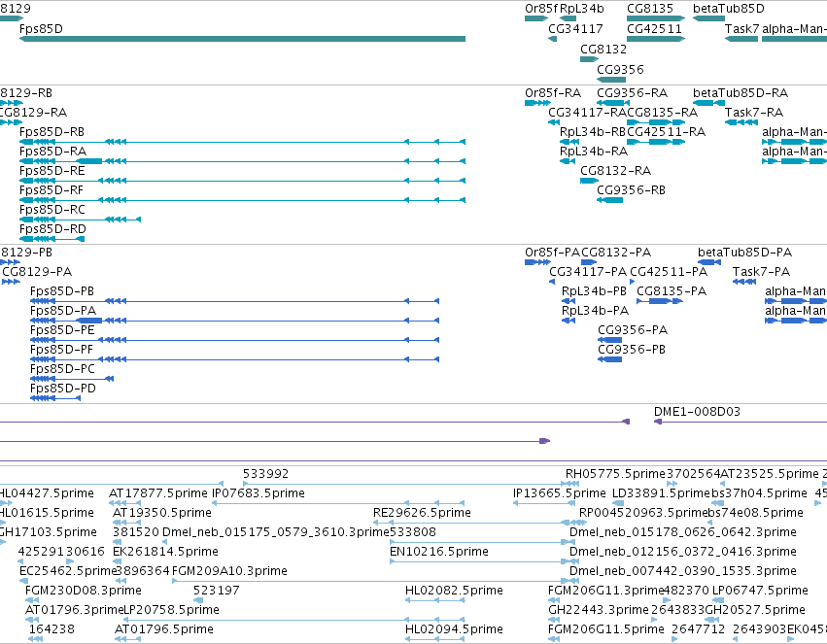Select the CG9356-RA transcript label
Image resolution: width=827 pixels, height=644 pixels.
pos(632,92)
